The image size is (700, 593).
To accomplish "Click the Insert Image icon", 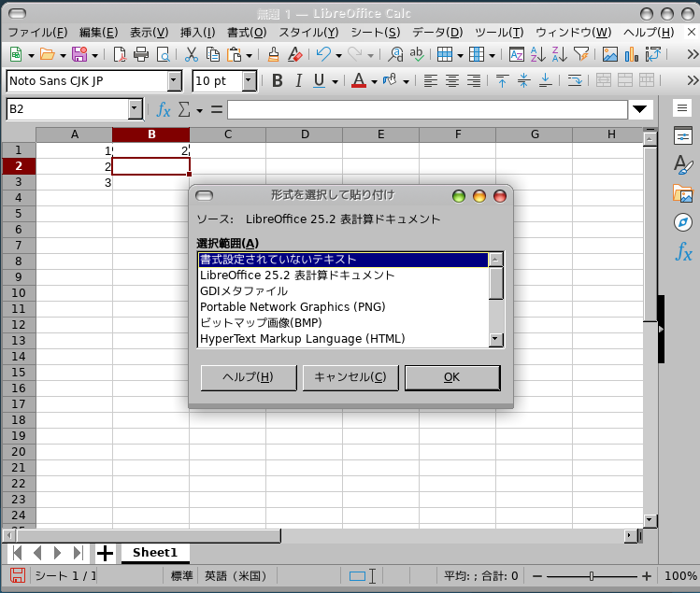I will point(610,55).
